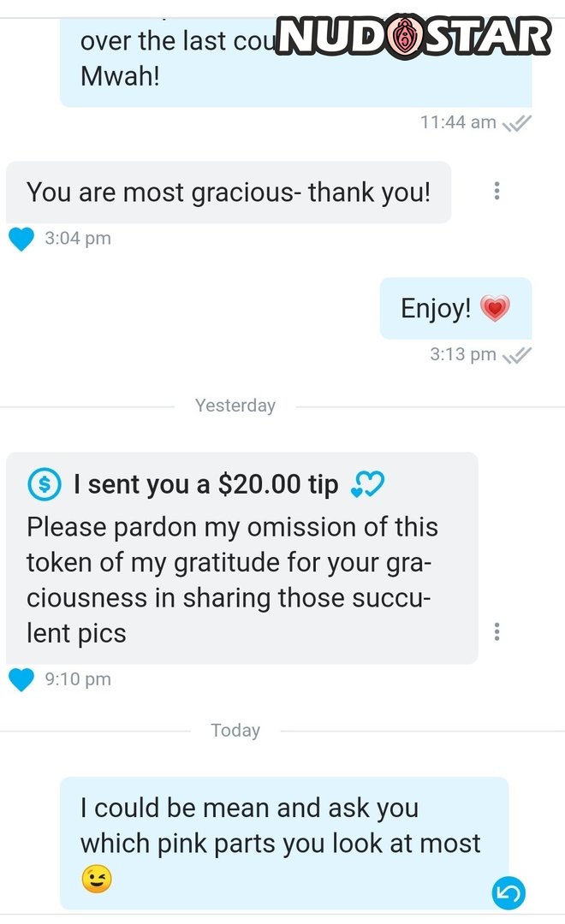Viewport: 565px width, 924px height.
Task: Open three-dot menu beside the tip message
Action: [x=497, y=632]
